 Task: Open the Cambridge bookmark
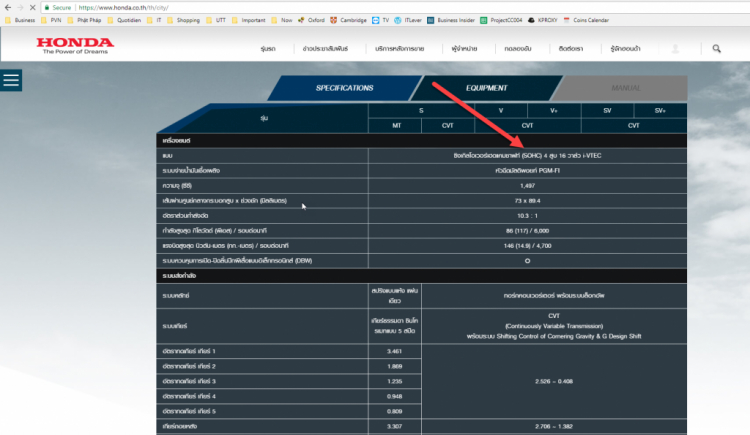348,20
